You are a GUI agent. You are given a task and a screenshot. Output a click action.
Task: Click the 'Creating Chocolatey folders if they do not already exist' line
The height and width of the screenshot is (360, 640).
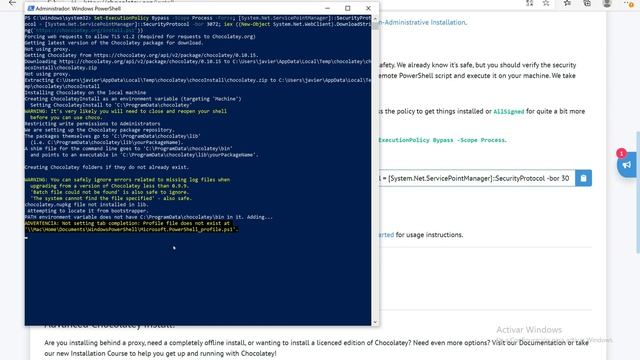coord(107,167)
